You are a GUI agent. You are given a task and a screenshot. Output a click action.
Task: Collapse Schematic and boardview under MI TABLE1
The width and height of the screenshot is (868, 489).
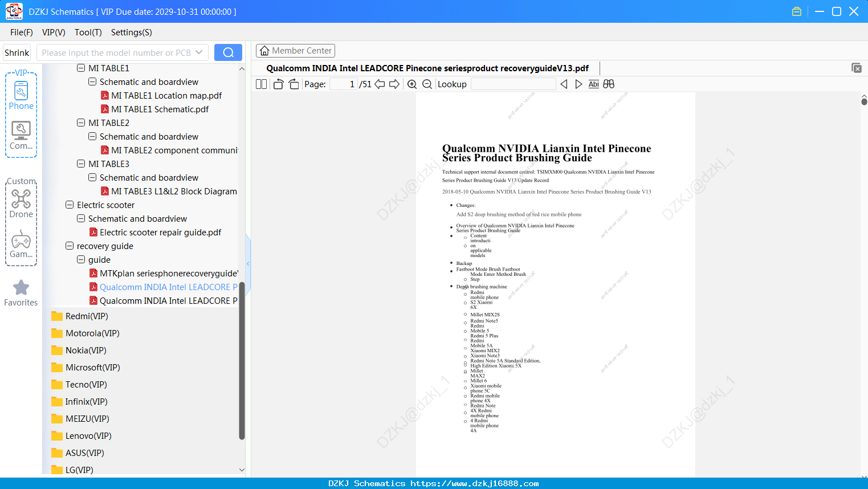[92, 82]
